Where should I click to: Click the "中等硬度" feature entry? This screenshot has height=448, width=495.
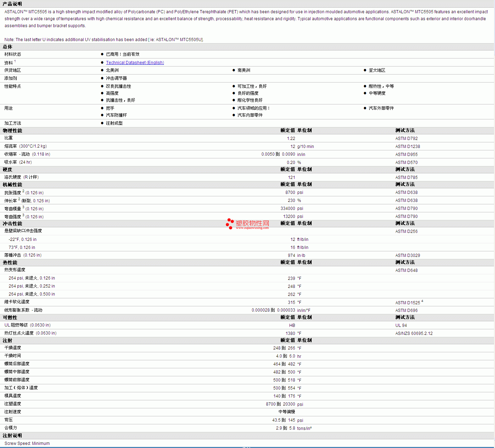377,93
